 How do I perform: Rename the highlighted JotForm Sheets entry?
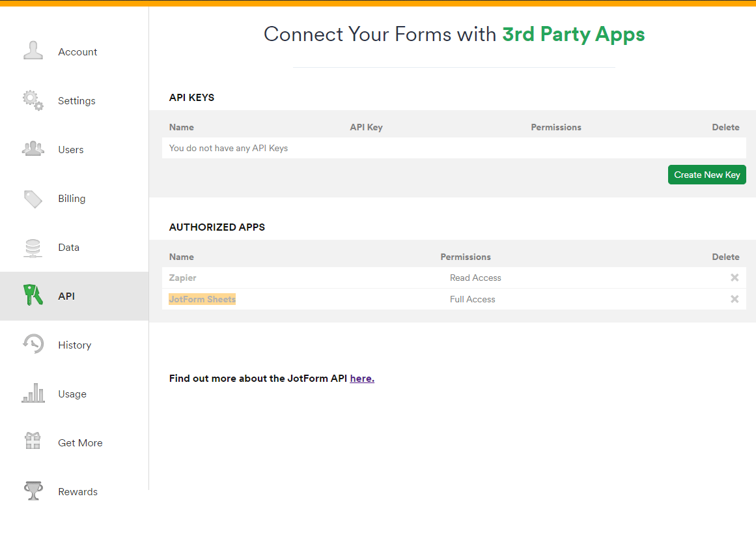point(202,298)
